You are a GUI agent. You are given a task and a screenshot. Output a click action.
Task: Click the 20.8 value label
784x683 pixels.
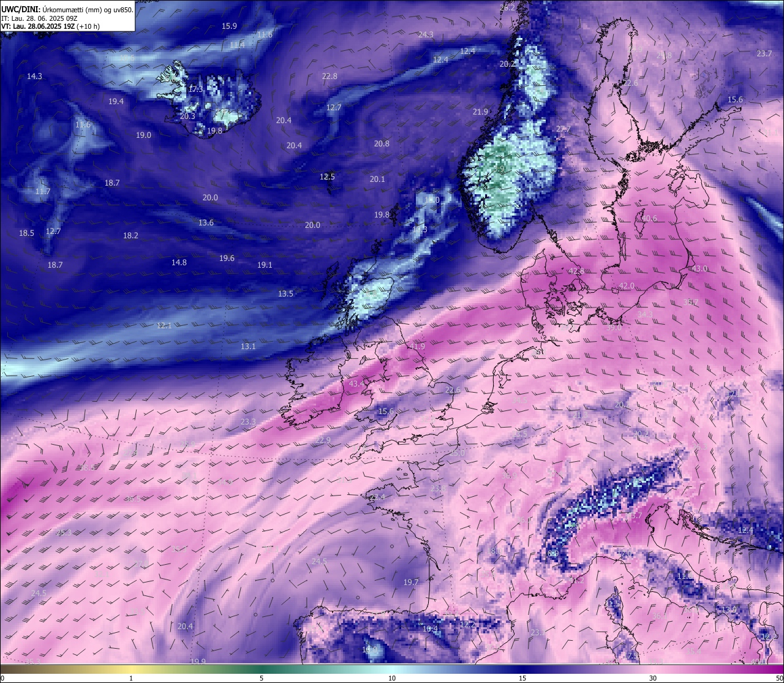coord(382,144)
